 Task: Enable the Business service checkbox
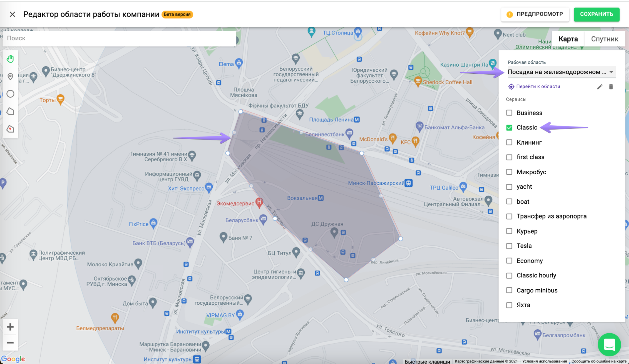tap(509, 113)
